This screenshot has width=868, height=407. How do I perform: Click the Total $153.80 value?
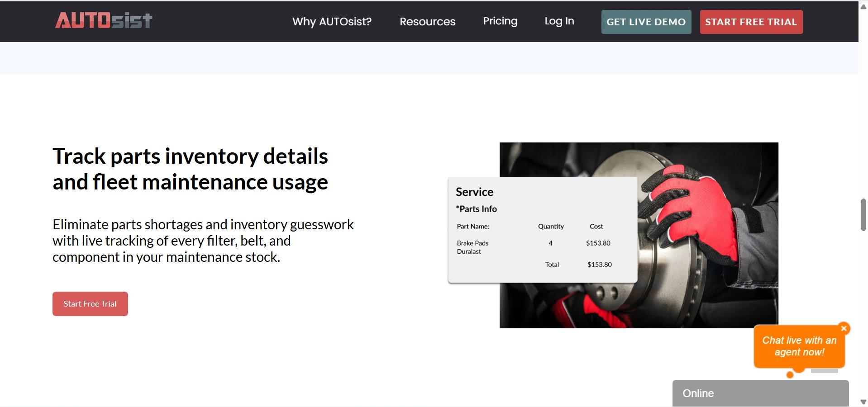point(599,265)
